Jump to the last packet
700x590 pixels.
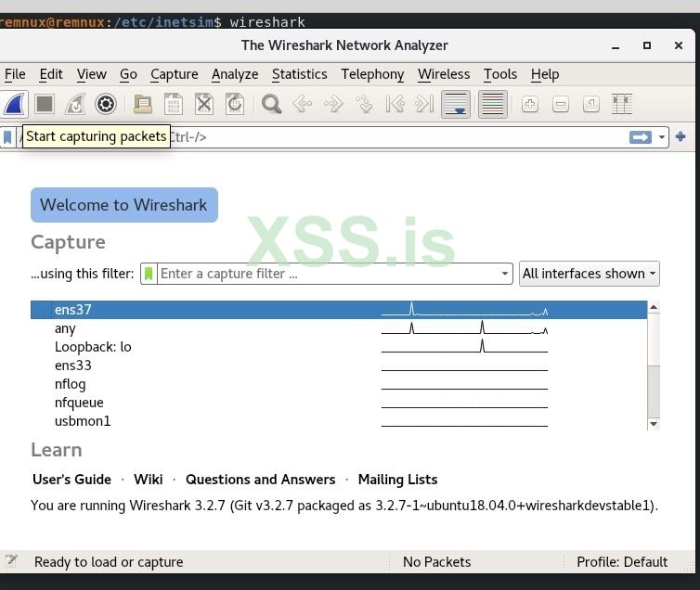[425, 104]
